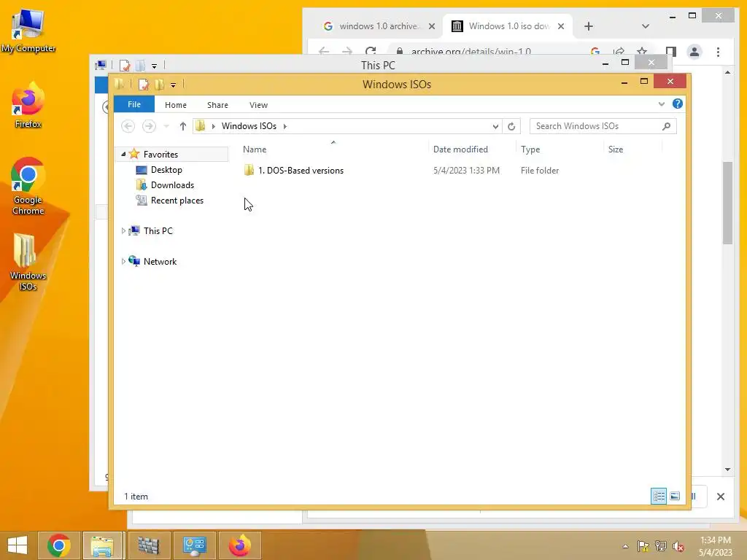
Task: Bookmark this page with the star icon
Action: (x=642, y=52)
